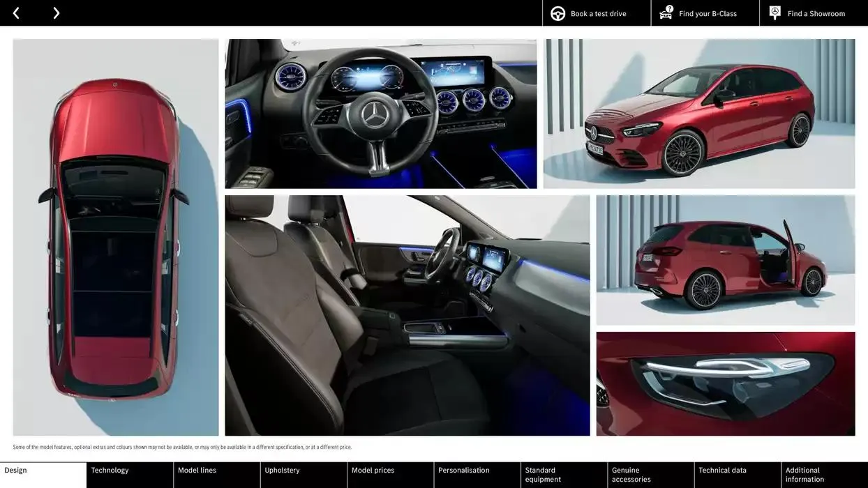Switch to the Technical data tab
Screen dimensions: 868x488
click(x=738, y=475)
